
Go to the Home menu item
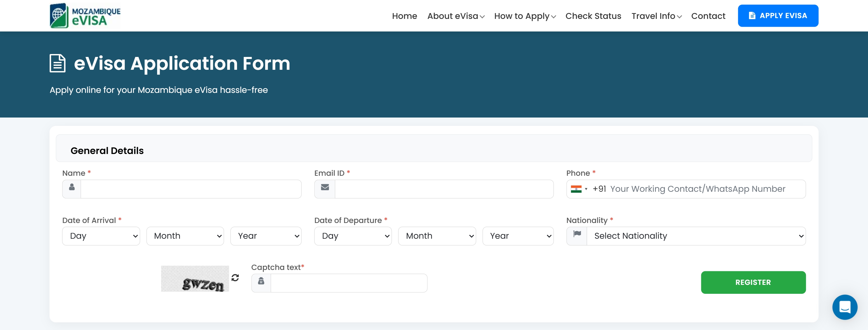click(404, 16)
